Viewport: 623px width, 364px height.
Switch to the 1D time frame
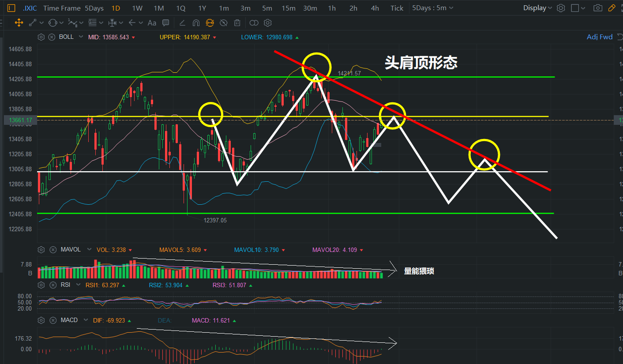click(x=116, y=8)
